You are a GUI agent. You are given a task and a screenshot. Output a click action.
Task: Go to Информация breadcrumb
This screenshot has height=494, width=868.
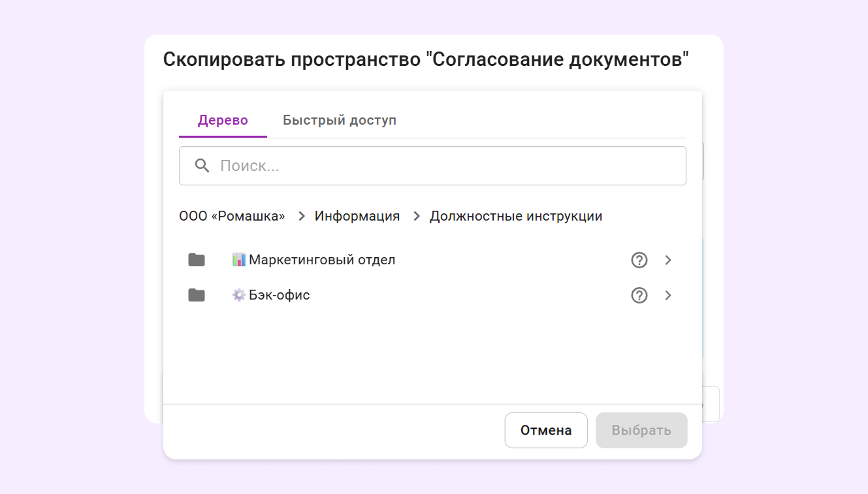[357, 216]
